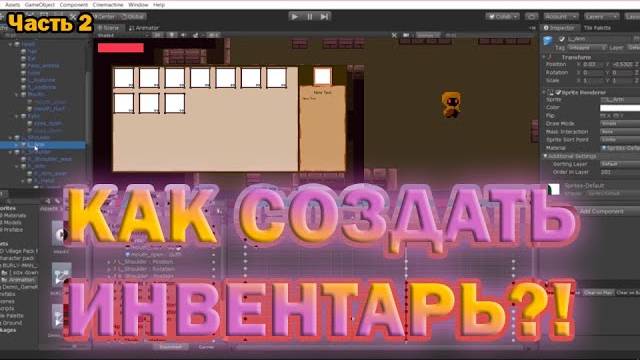Select the animator controller thumbnail in Project
Viewport: 640px width, 360px height.
click(x=61, y=276)
